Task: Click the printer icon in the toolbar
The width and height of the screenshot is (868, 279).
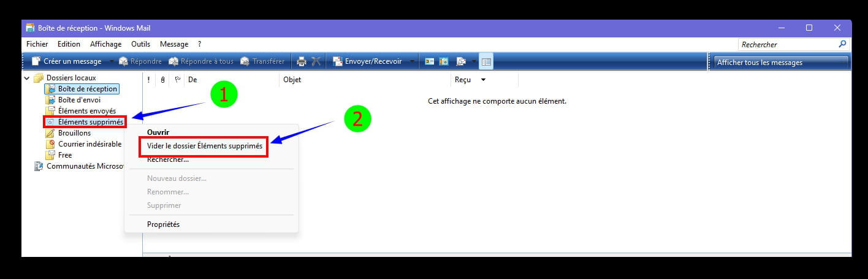Action: point(302,61)
